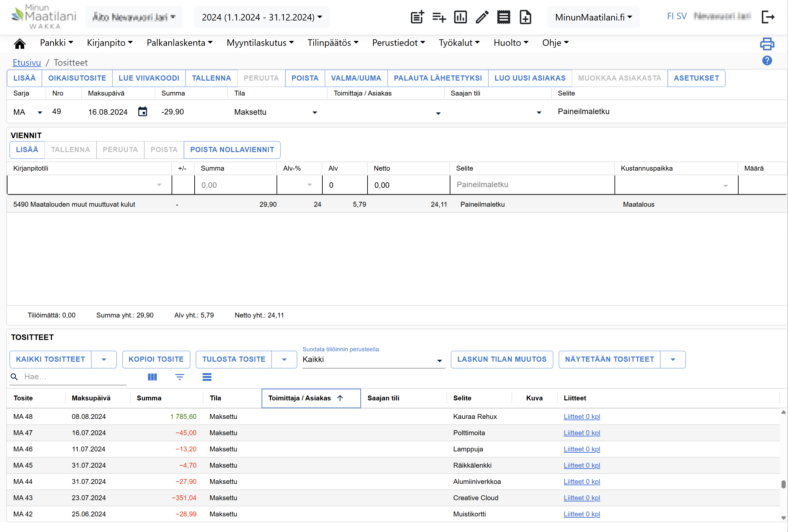The image size is (788, 532).
Task: Open the calendar picker next to Maksupäivä
Action: (x=143, y=111)
